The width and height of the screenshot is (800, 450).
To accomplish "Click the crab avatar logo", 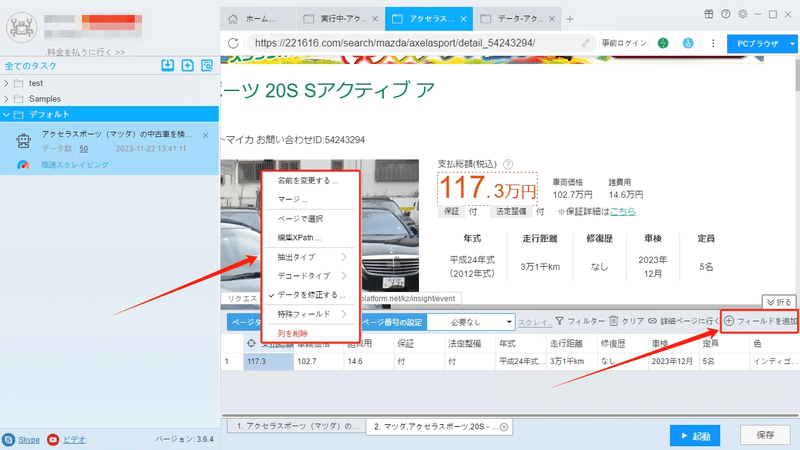I will 21,27.
